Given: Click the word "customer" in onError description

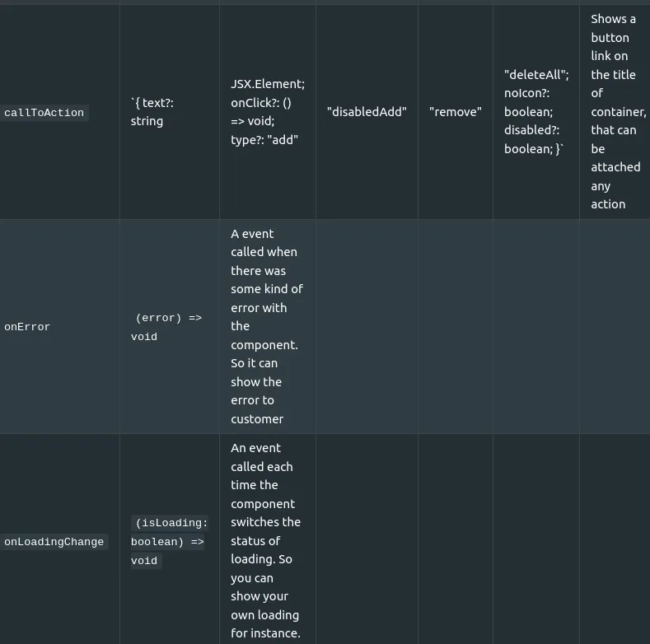Looking at the screenshot, I should 257,419.
